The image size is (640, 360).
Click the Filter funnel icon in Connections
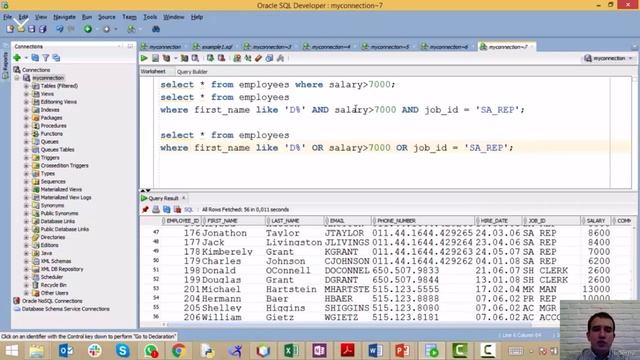pyautogui.click(x=46, y=58)
